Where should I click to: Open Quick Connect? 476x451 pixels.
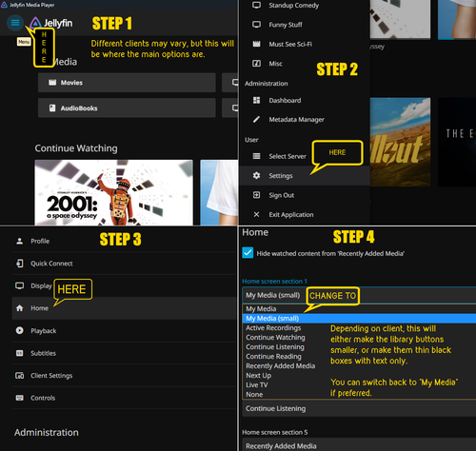click(124, 264)
